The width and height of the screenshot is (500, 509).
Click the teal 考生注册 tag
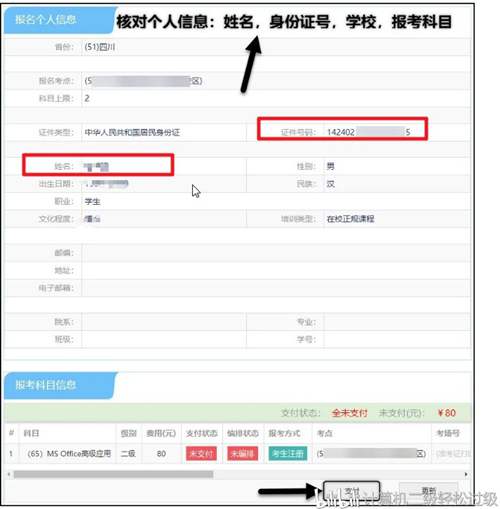[x=288, y=454]
